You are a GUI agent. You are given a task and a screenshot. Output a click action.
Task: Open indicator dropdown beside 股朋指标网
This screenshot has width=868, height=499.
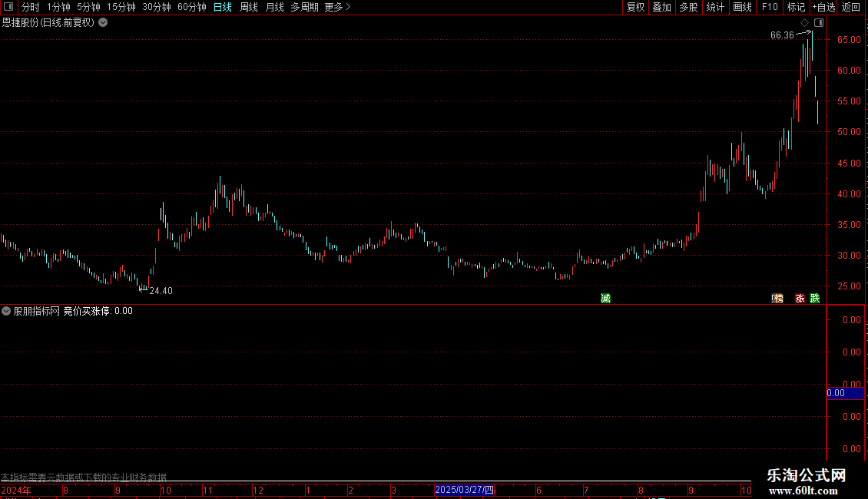tap(6, 311)
